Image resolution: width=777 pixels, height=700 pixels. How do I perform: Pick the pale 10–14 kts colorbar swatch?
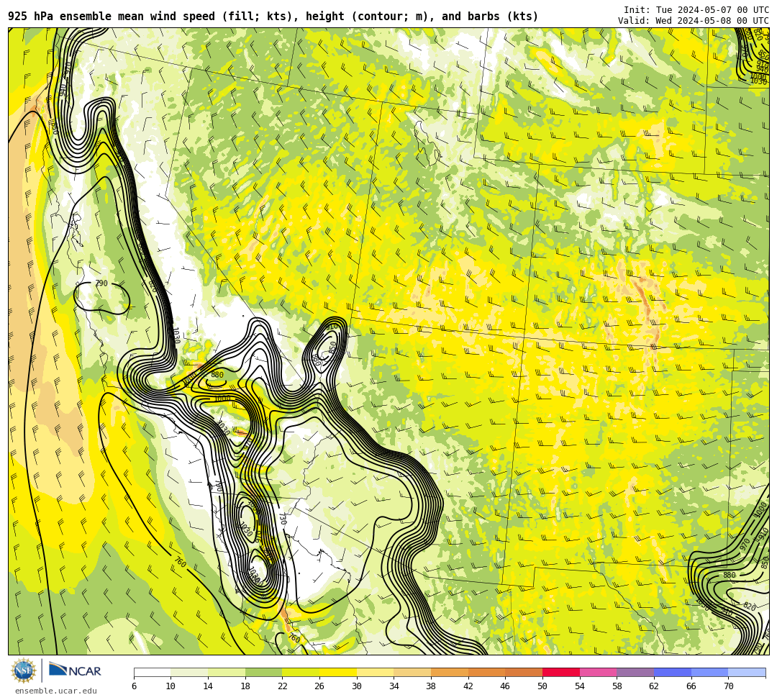pos(189,672)
